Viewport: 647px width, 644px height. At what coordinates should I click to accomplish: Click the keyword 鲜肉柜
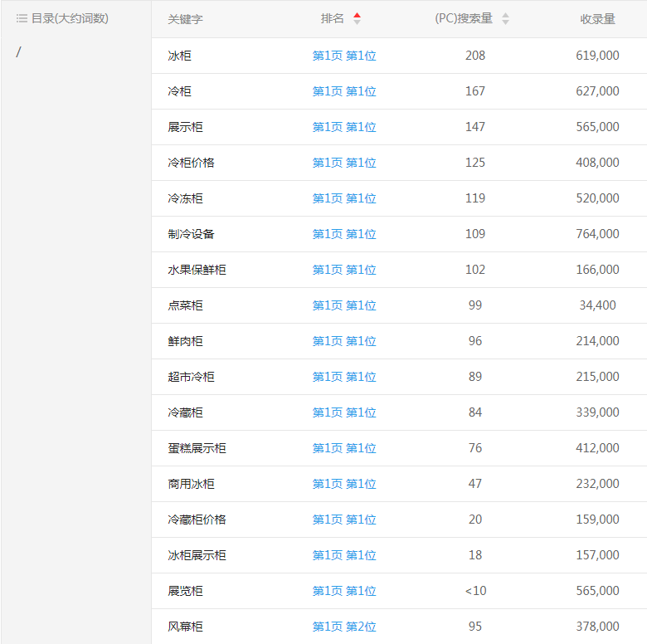coord(185,341)
